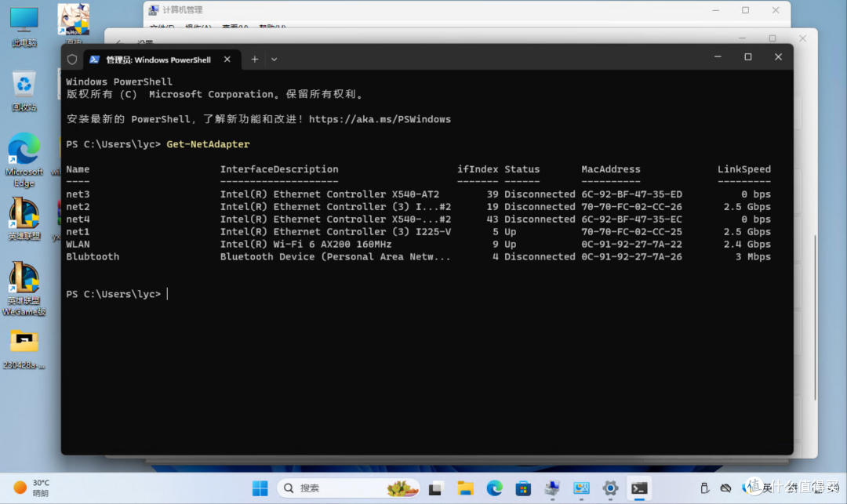Open the 230428a folder on desktop
Screen dimensions: 847x504
click(x=24, y=349)
